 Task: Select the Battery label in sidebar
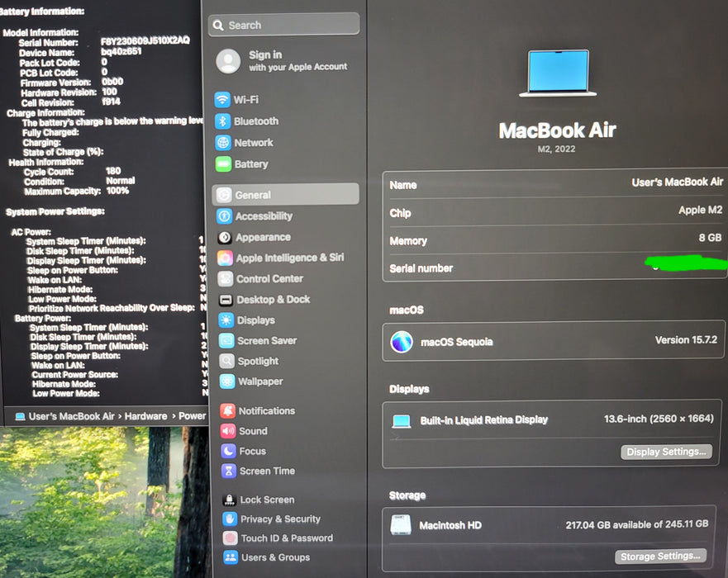pyautogui.click(x=251, y=164)
